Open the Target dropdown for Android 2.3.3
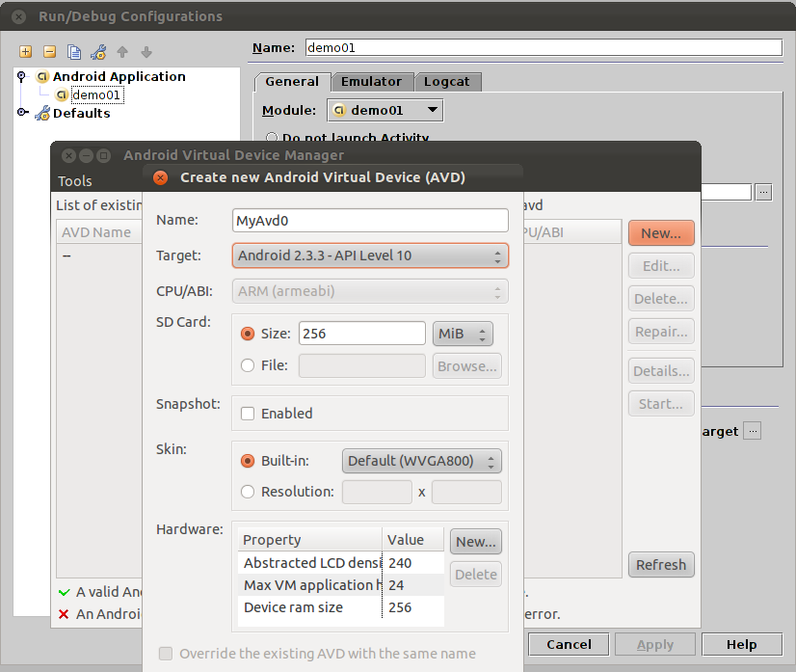The width and height of the screenshot is (796, 672). click(370, 255)
